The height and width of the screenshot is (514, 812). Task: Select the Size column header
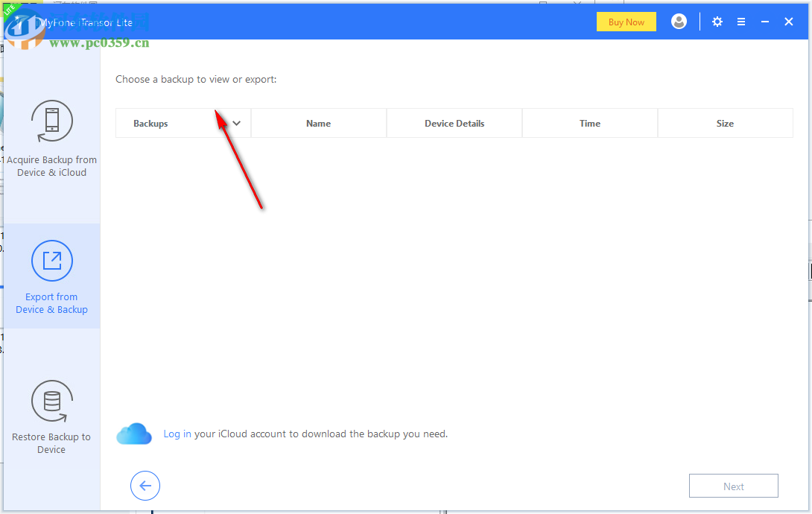tap(725, 123)
